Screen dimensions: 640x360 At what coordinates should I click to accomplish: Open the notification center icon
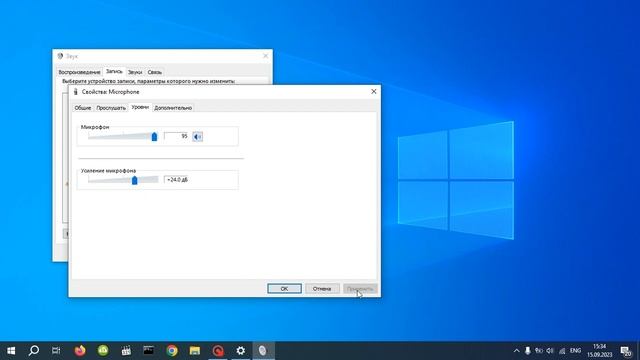pos(626,351)
